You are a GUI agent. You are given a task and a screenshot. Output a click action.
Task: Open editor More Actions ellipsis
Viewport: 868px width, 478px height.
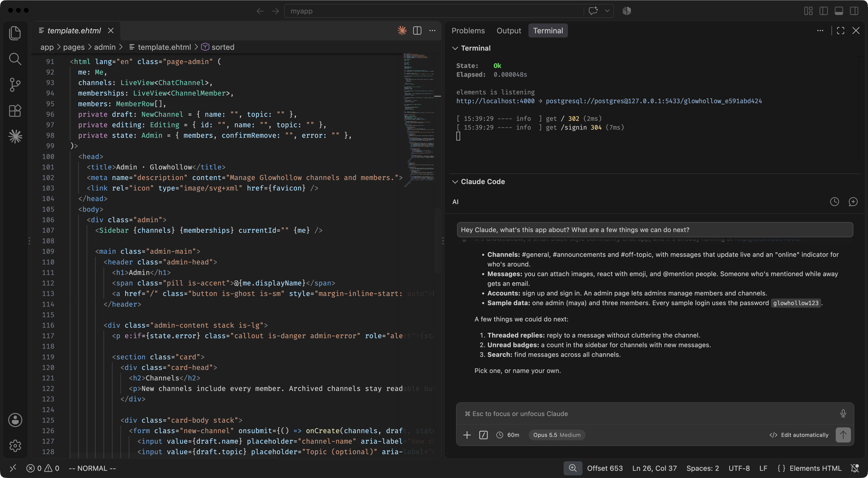point(432,30)
